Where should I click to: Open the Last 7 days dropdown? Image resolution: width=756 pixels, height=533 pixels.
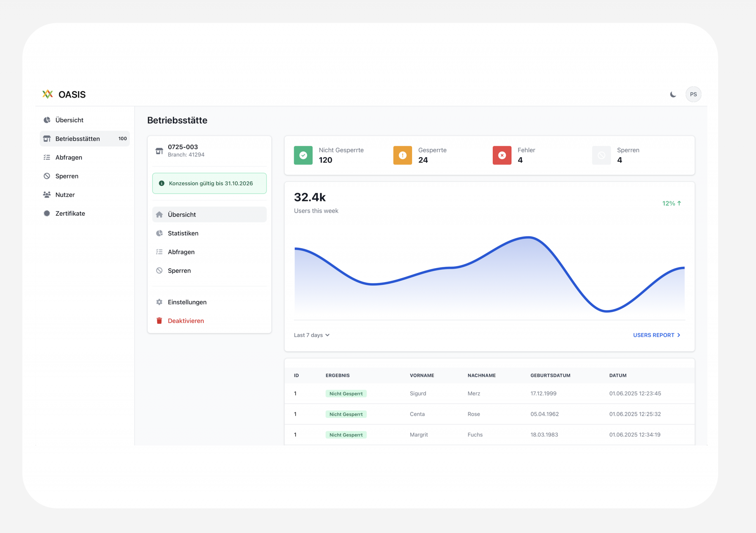pyautogui.click(x=312, y=335)
